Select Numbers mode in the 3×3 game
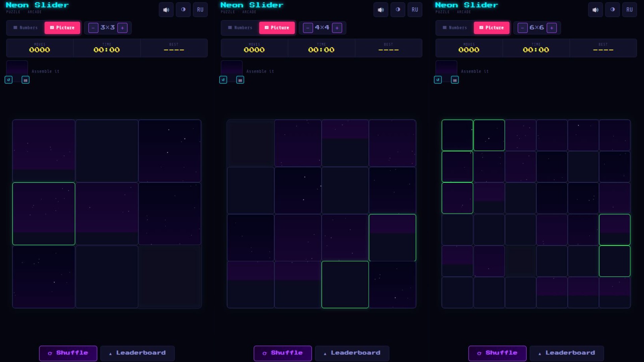The image size is (644, 362). (25, 28)
